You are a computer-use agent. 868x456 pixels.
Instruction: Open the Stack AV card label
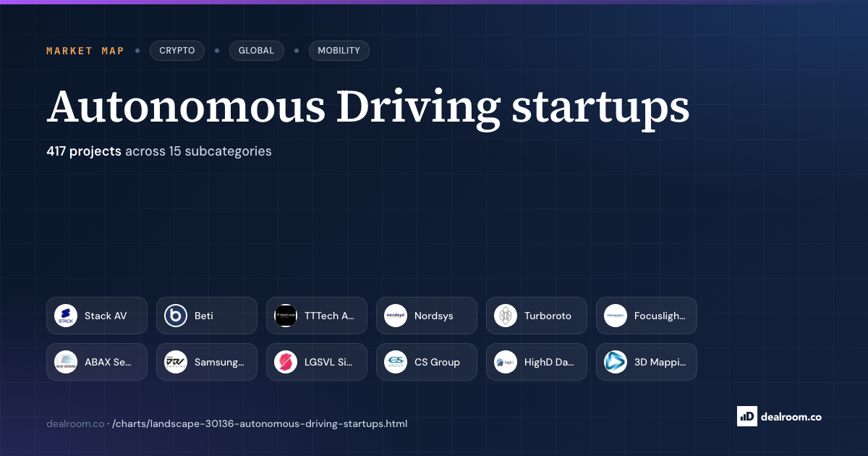click(x=106, y=316)
